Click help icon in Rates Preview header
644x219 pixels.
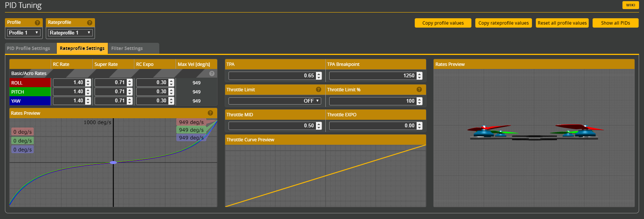(210, 113)
